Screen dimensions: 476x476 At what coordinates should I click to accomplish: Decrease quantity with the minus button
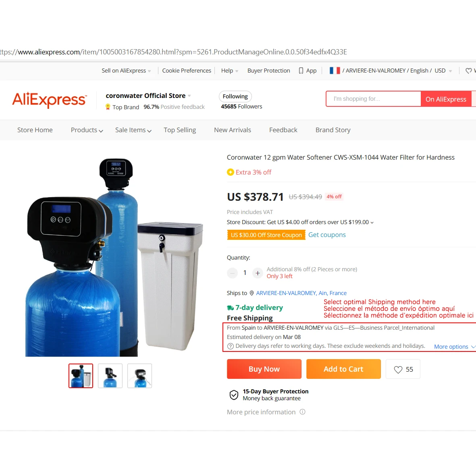tap(232, 273)
